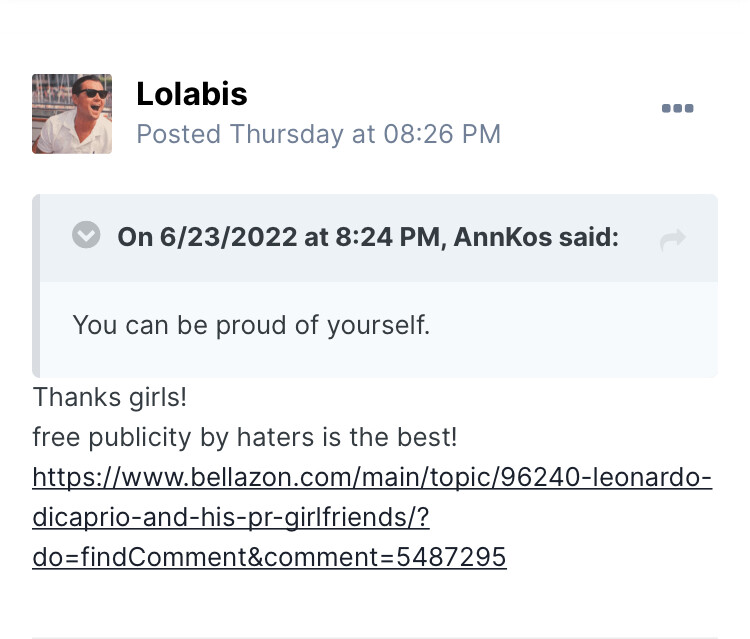Click the quoted text "You can be proud of yourself."
750x639 pixels.
pyautogui.click(x=251, y=325)
